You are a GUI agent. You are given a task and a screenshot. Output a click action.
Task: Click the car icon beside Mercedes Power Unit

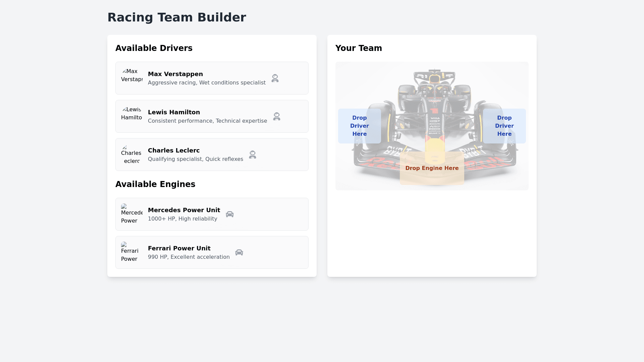pyautogui.click(x=230, y=215)
